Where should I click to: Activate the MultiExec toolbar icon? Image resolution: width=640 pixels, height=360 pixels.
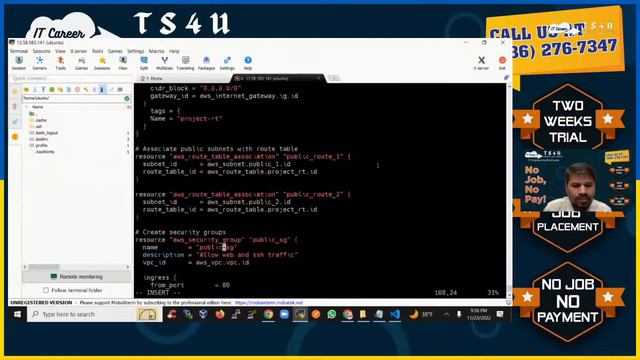pyautogui.click(x=164, y=63)
